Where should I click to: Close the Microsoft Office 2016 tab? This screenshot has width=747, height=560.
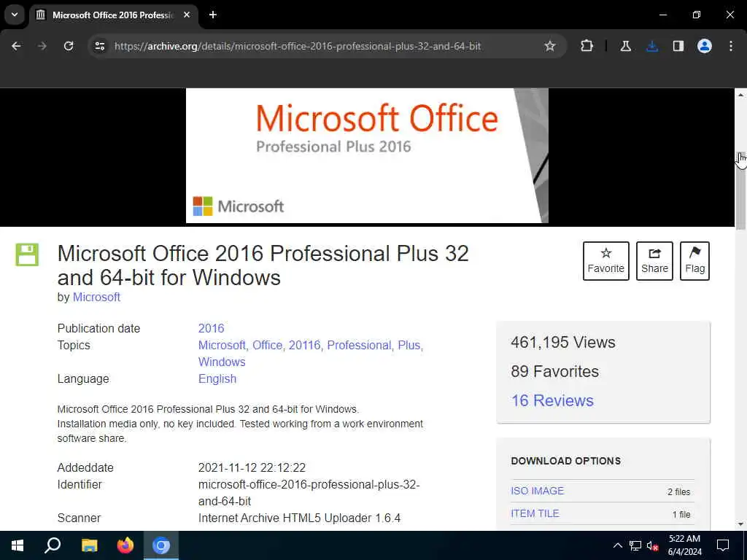(x=187, y=15)
